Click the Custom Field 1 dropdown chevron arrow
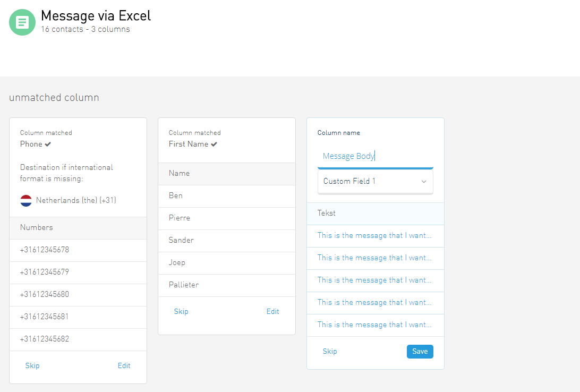 pos(424,182)
